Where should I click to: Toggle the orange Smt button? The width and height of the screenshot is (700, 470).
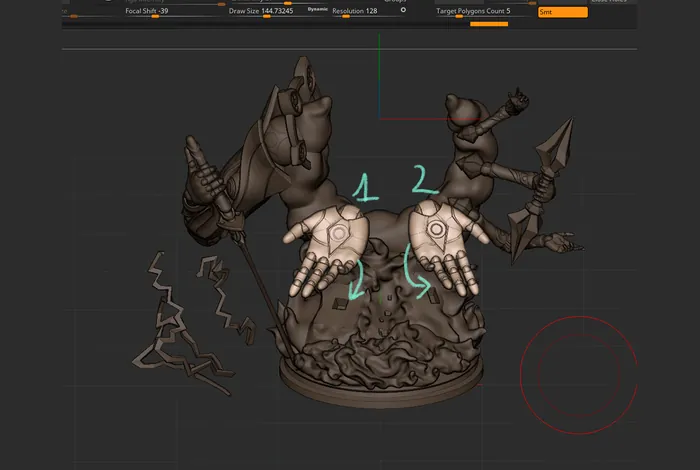tap(562, 12)
